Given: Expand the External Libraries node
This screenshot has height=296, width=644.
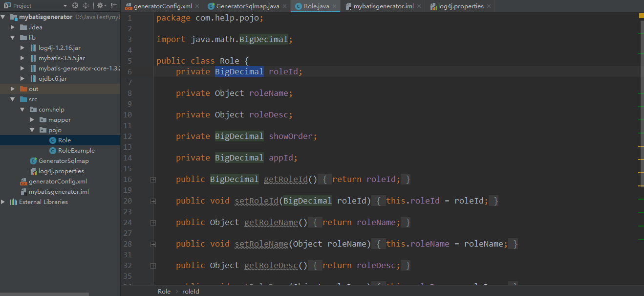Looking at the screenshot, I should tap(3, 202).
